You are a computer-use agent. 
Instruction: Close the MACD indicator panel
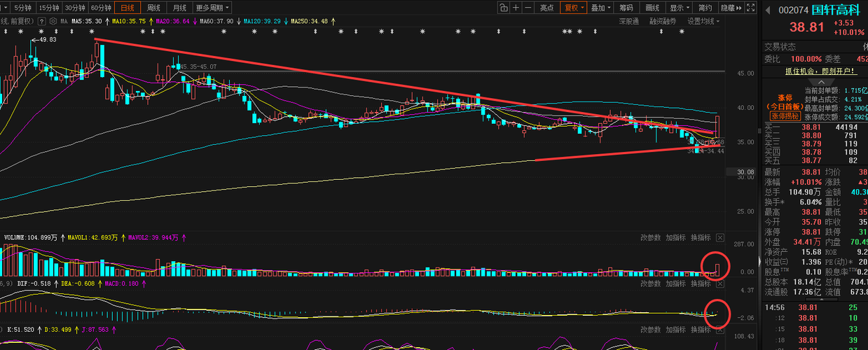pos(719,283)
